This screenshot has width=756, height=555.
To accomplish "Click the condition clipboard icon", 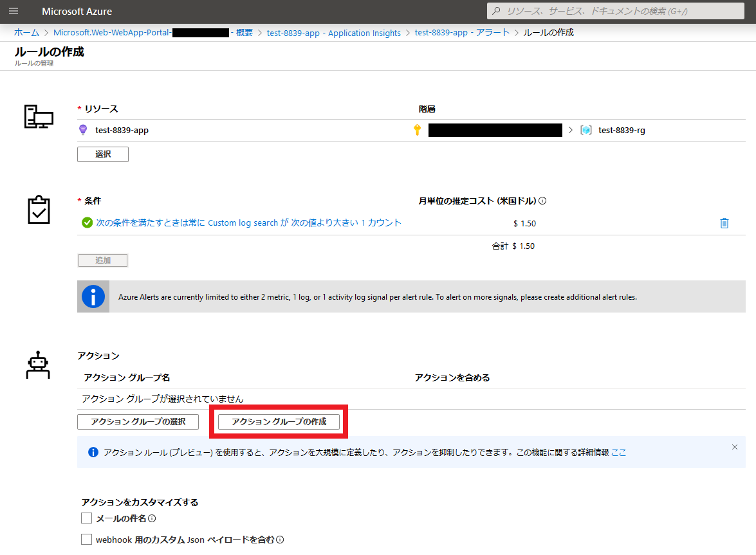I will coord(39,210).
